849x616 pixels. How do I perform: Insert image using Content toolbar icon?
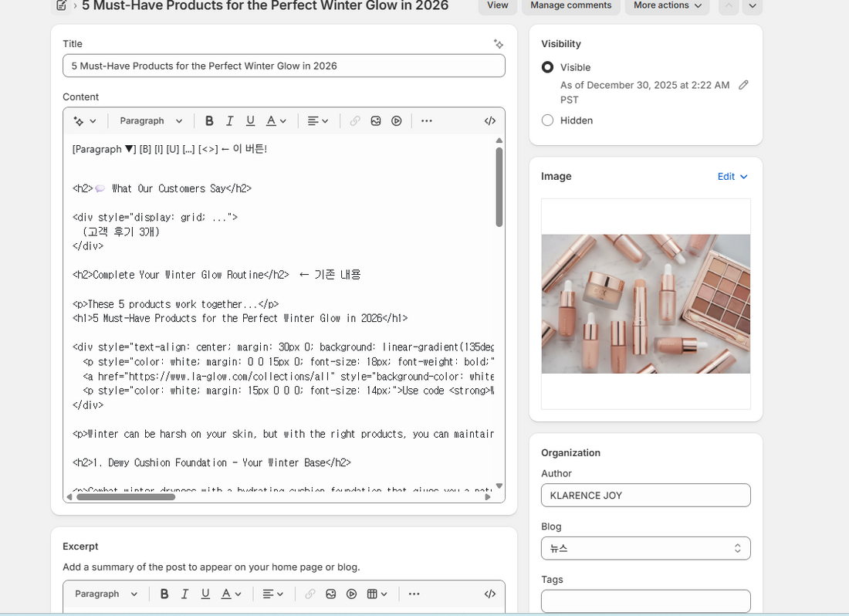click(376, 120)
